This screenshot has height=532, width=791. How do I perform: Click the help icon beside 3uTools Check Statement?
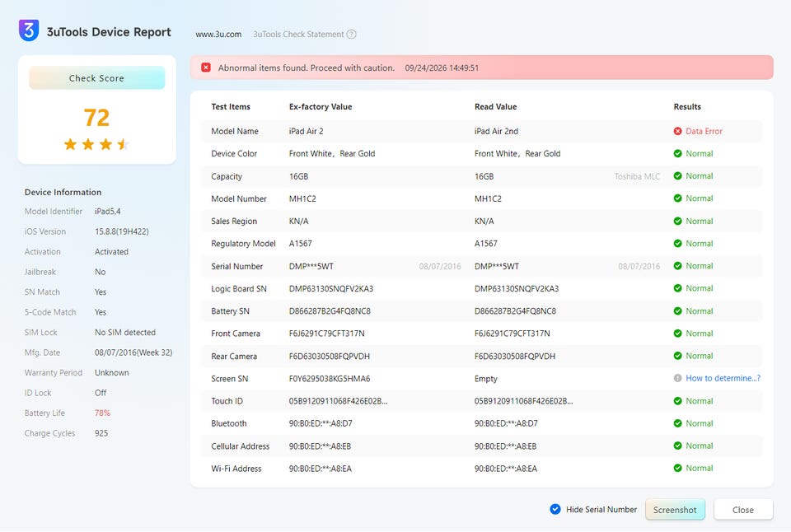(x=352, y=35)
